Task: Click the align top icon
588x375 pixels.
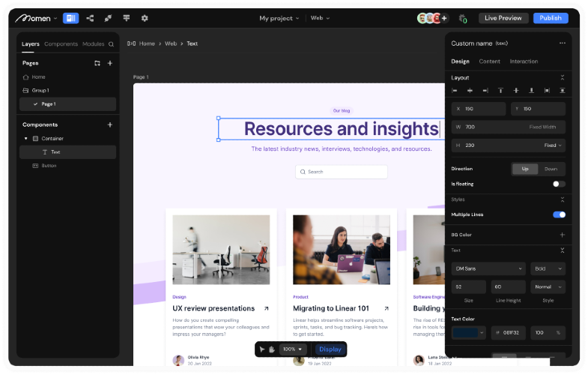Action: [x=500, y=91]
